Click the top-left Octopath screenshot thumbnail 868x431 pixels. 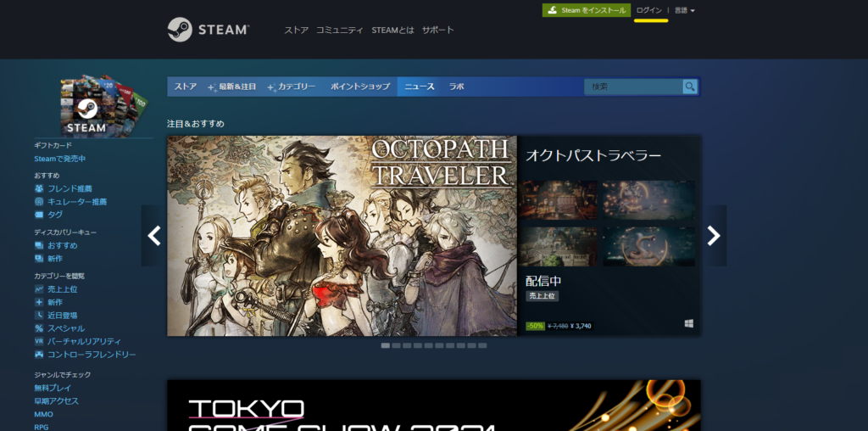click(x=558, y=200)
